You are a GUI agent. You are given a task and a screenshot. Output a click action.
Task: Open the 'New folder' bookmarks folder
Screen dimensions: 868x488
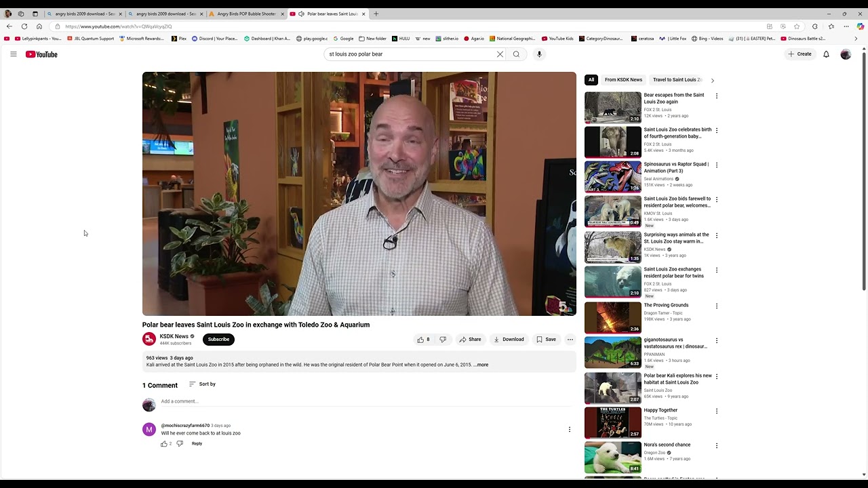tap(372, 39)
